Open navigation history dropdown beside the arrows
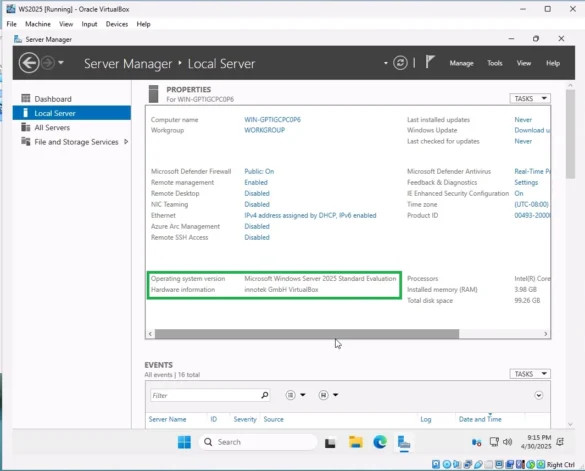This screenshot has height=471, width=585. [x=61, y=63]
